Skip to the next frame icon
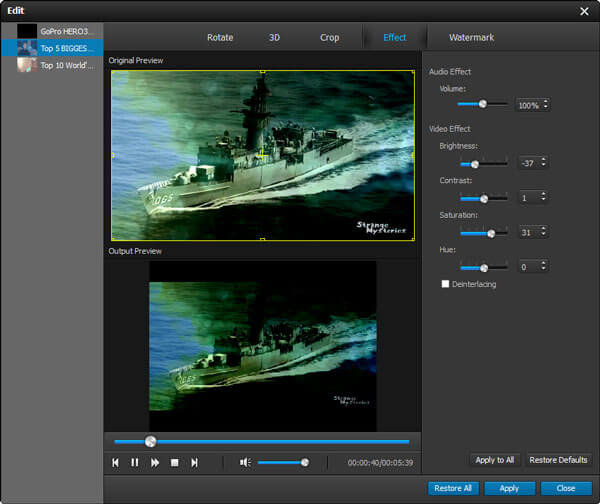600x504 pixels. (x=194, y=462)
